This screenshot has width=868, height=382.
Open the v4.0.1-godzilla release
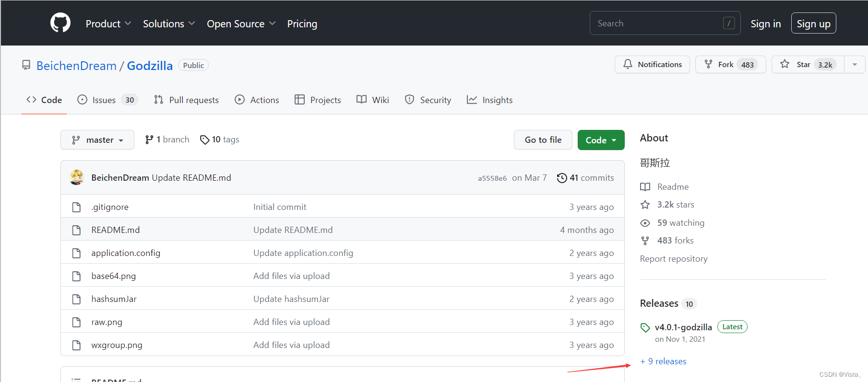click(683, 327)
